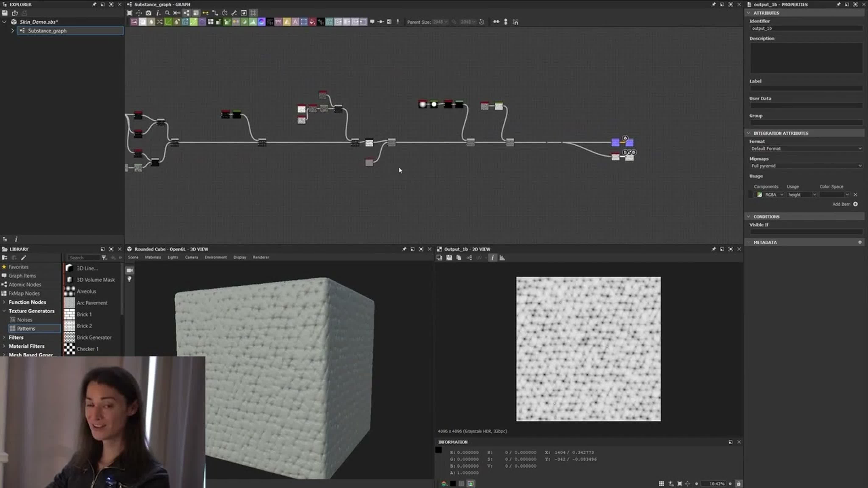Viewport: 868px width, 488px height.
Task: Toggle the highlighted color display button in 2D footer
Action: 470,484
